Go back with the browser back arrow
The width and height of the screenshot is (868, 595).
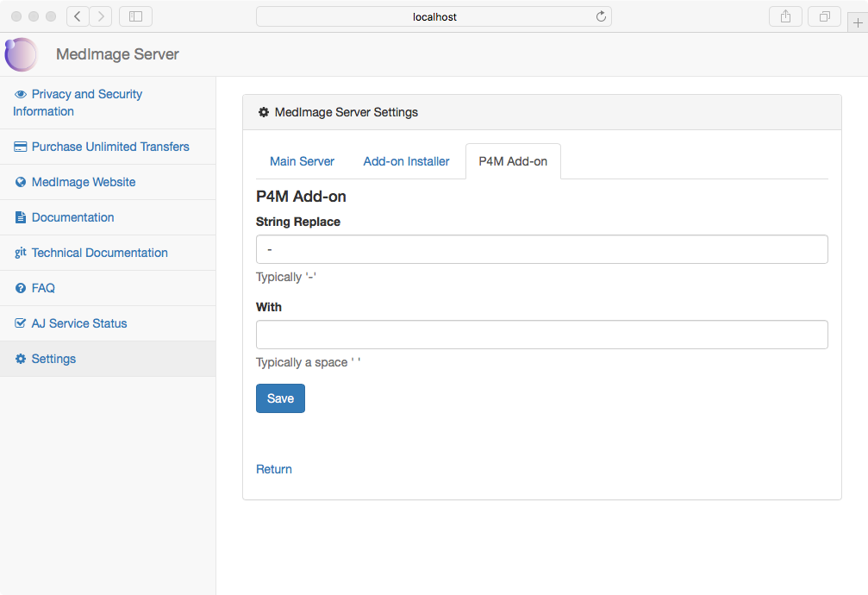pos(78,16)
